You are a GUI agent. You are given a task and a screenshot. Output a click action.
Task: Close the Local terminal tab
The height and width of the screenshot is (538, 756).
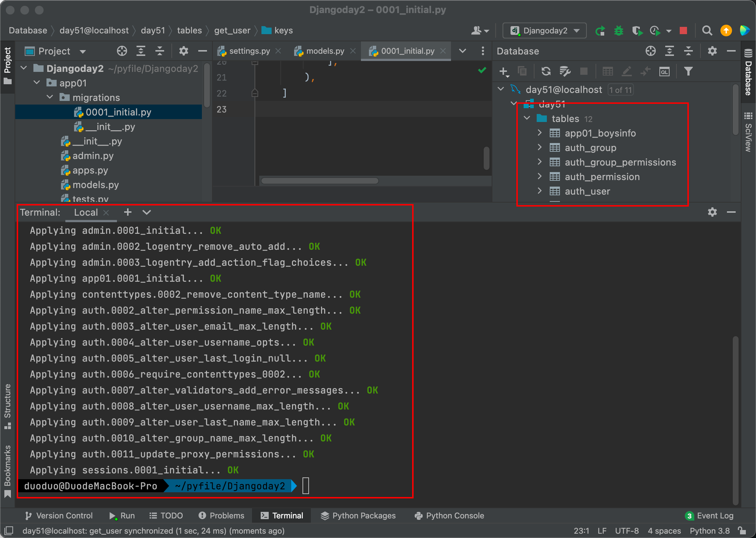coord(106,213)
